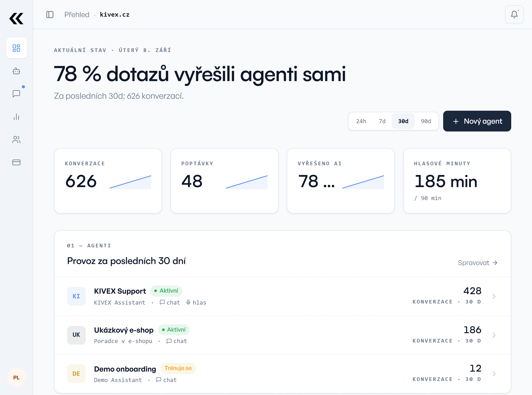This screenshot has width=532, height=395.
Task: Click the PL user avatar
Action: pyautogui.click(x=16, y=377)
